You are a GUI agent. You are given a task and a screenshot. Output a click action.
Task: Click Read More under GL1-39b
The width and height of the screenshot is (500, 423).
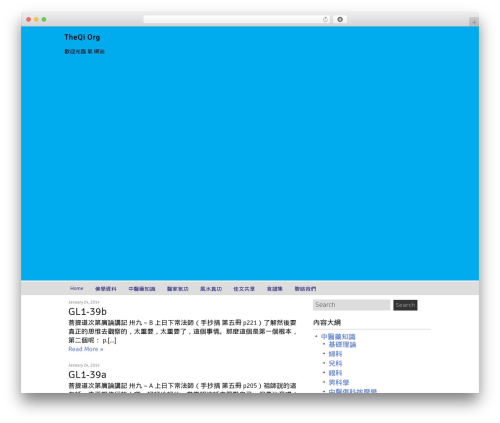click(86, 349)
